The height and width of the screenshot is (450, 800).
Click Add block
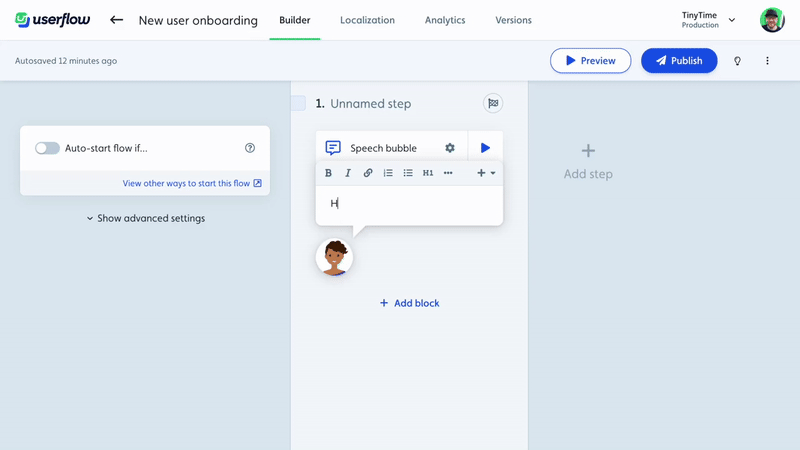409,303
